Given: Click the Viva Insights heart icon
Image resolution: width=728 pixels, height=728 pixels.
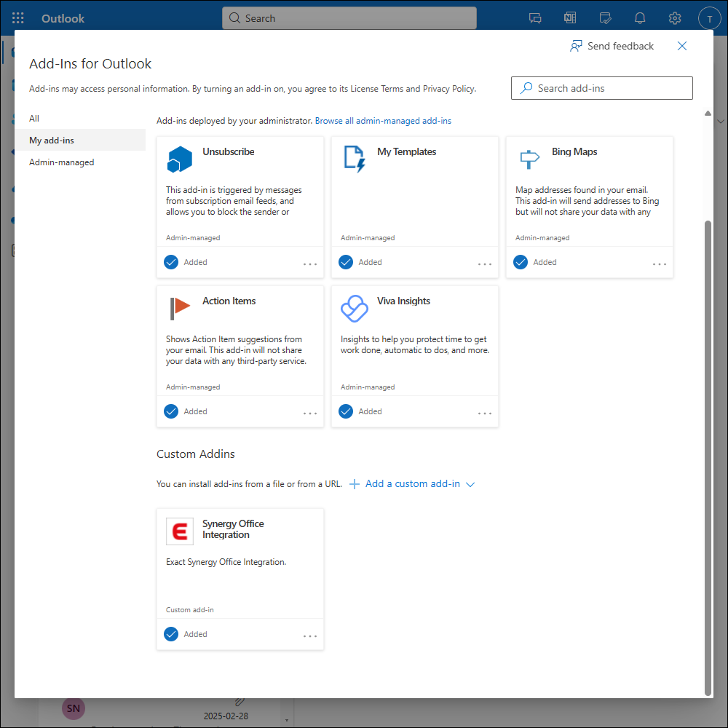Looking at the screenshot, I should pyautogui.click(x=355, y=308).
